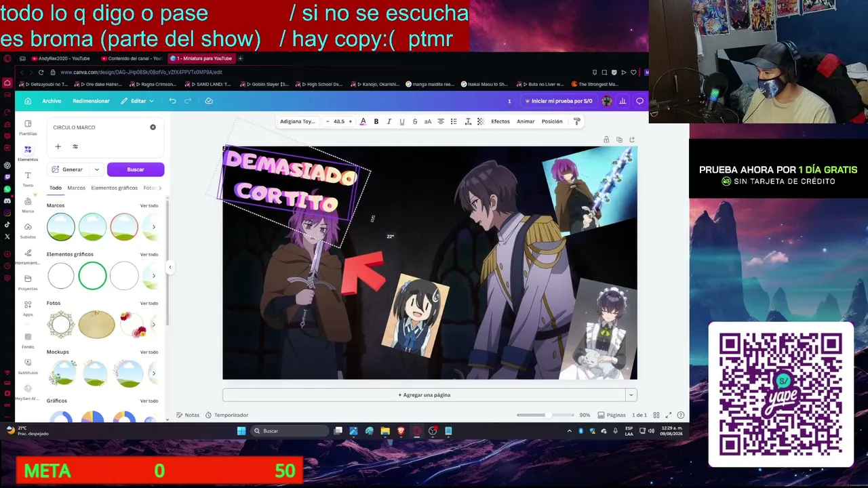Open the Texto sidebar panel
868x488 pixels.
click(x=28, y=179)
